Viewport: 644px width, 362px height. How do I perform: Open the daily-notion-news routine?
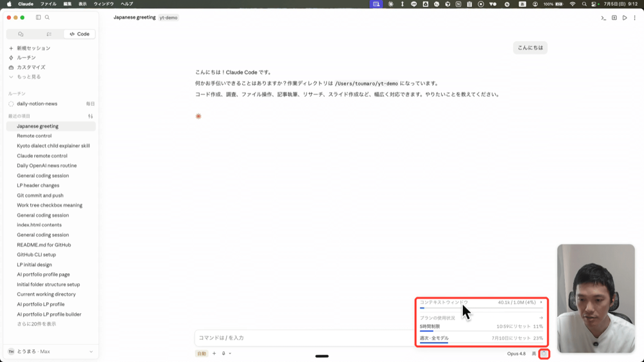[52, 104]
